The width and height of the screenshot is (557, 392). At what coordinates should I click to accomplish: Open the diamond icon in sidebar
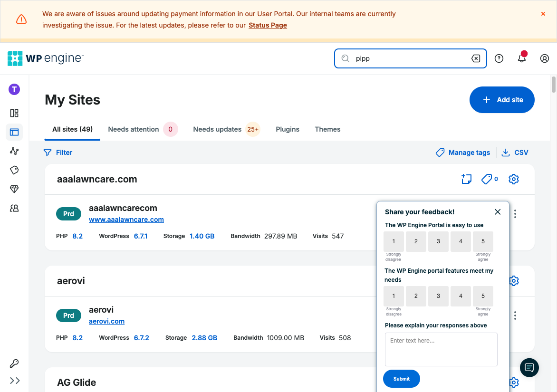click(14, 189)
